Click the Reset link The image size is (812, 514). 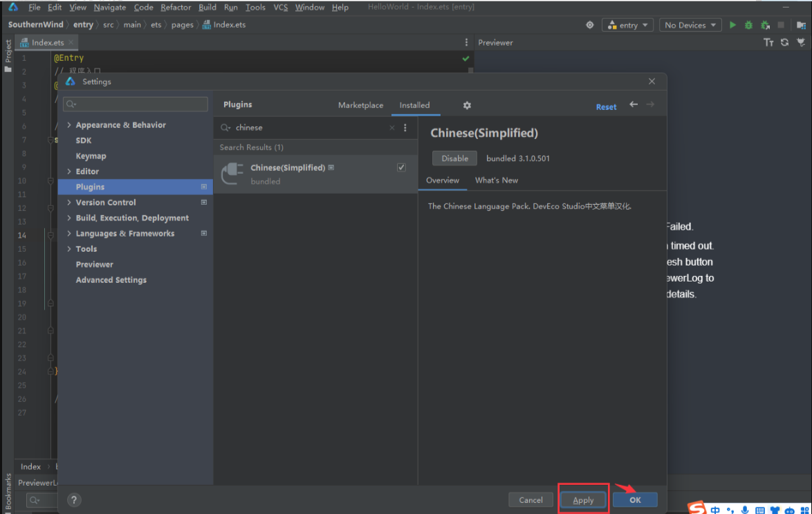click(606, 107)
